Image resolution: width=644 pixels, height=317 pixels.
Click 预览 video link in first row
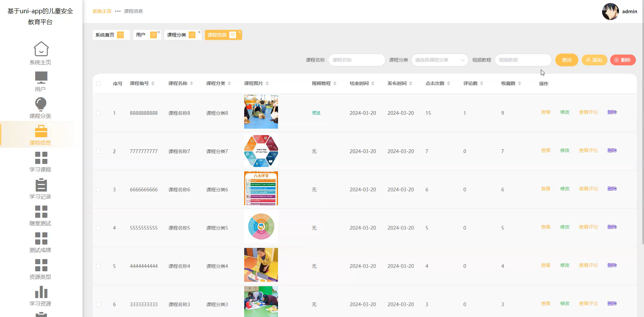[316, 113]
